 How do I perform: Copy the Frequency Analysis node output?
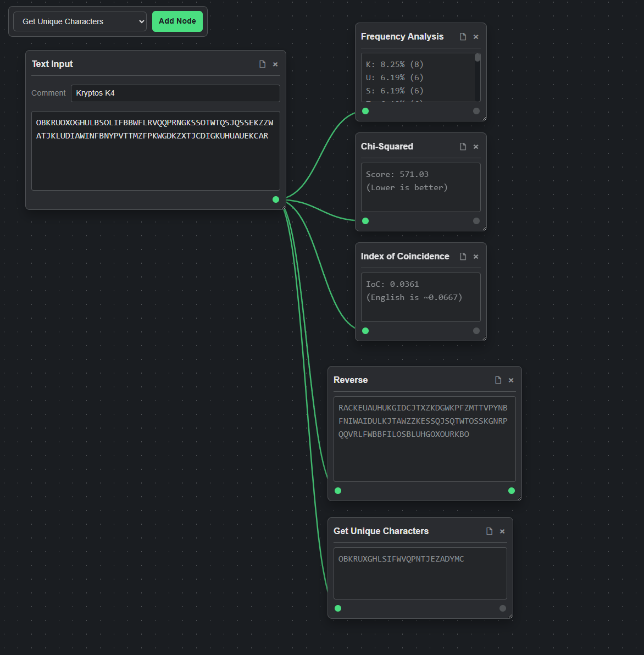[462, 37]
